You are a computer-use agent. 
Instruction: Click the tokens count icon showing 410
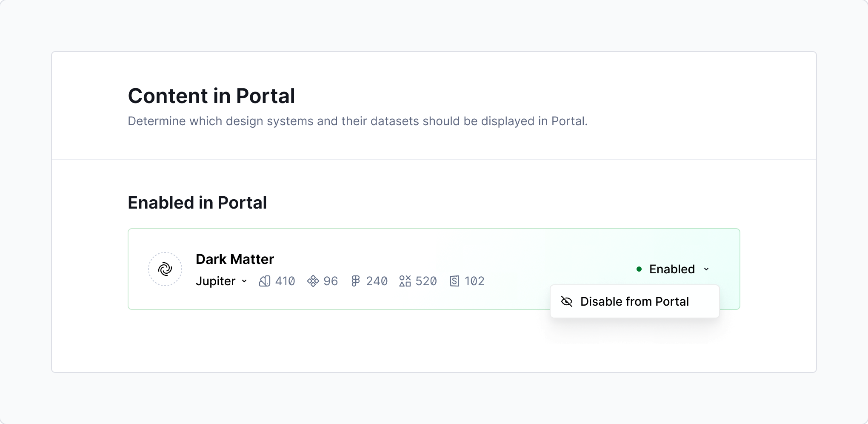pos(265,281)
